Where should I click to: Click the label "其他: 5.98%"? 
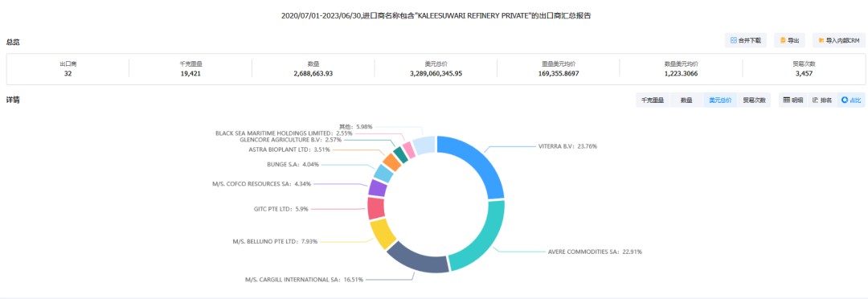(x=355, y=127)
